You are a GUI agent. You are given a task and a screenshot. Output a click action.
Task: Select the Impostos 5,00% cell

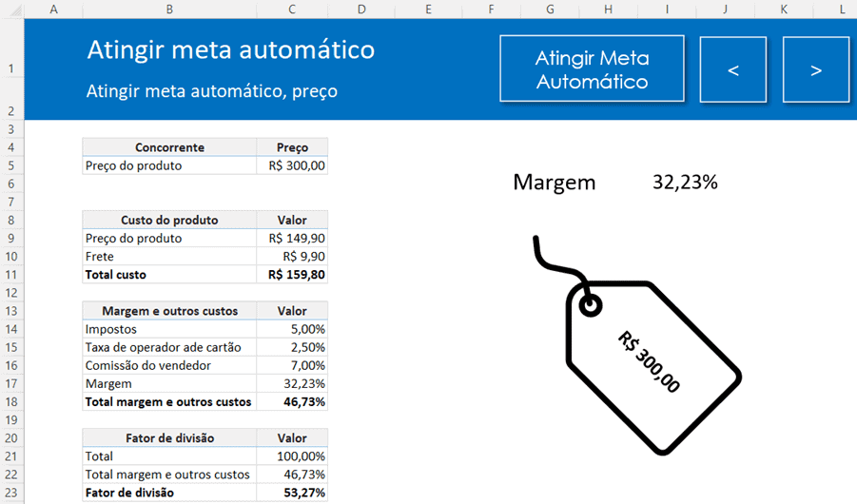click(292, 329)
